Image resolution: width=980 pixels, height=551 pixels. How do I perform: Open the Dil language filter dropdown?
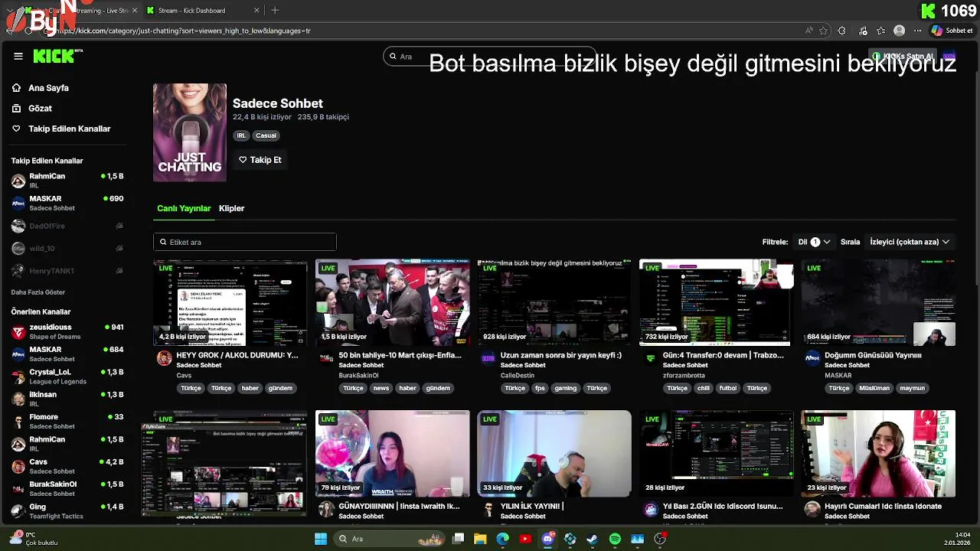point(814,242)
